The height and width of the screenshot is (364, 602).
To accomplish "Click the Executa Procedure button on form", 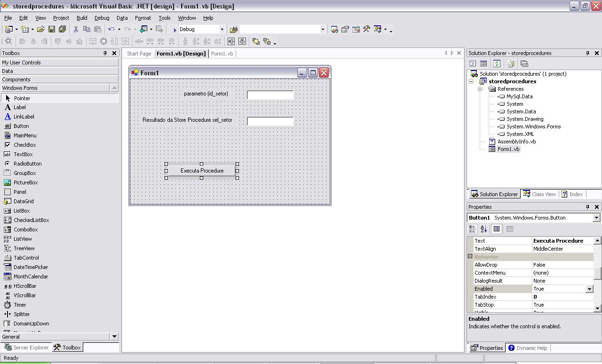I will tap(202, 171).
